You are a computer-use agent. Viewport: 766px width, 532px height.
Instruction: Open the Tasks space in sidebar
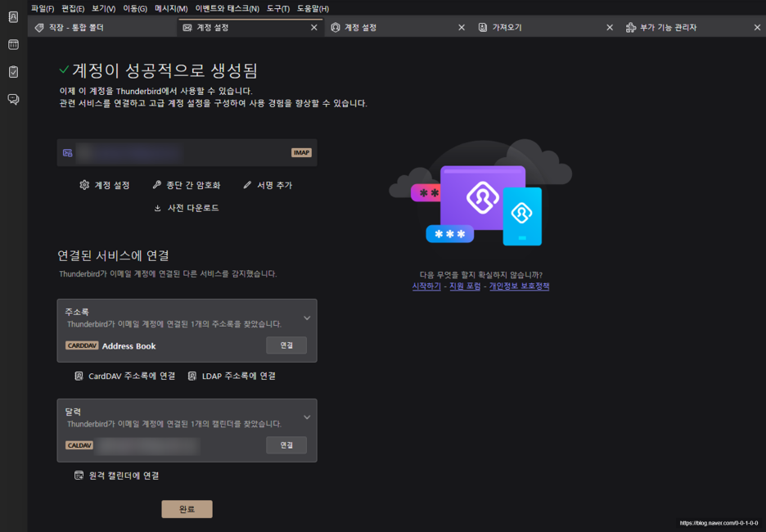13,72
